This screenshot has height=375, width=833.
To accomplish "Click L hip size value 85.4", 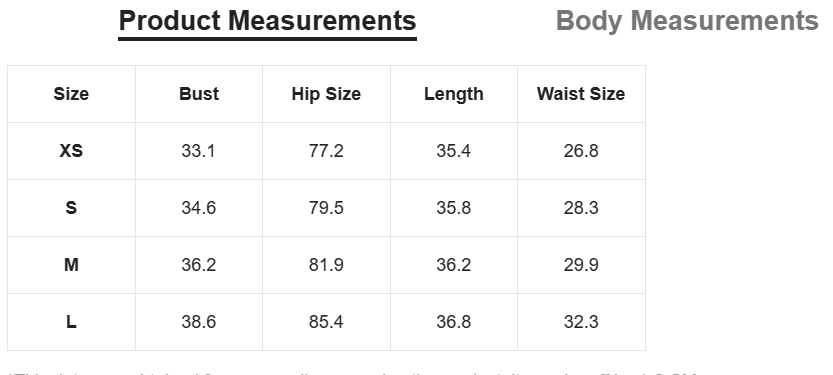I will pos(326,322).
